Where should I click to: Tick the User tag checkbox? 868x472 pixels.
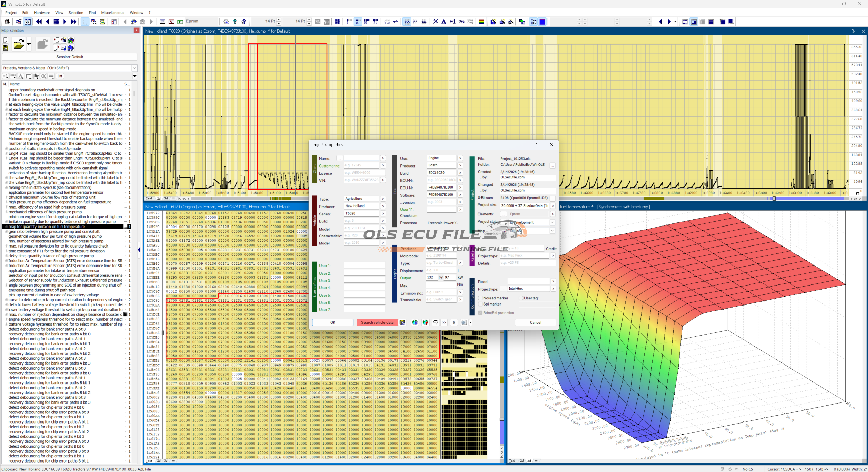click(x=521, y=298)
